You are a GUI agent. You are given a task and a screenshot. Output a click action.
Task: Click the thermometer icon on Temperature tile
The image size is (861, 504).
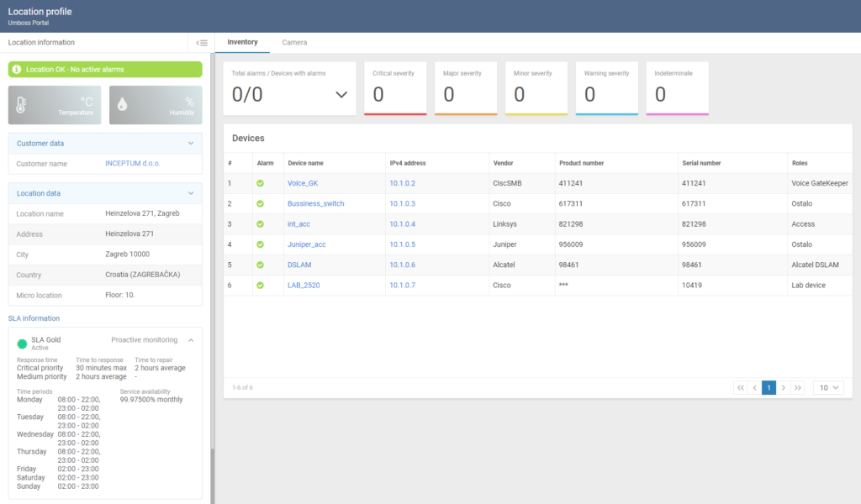21,105
